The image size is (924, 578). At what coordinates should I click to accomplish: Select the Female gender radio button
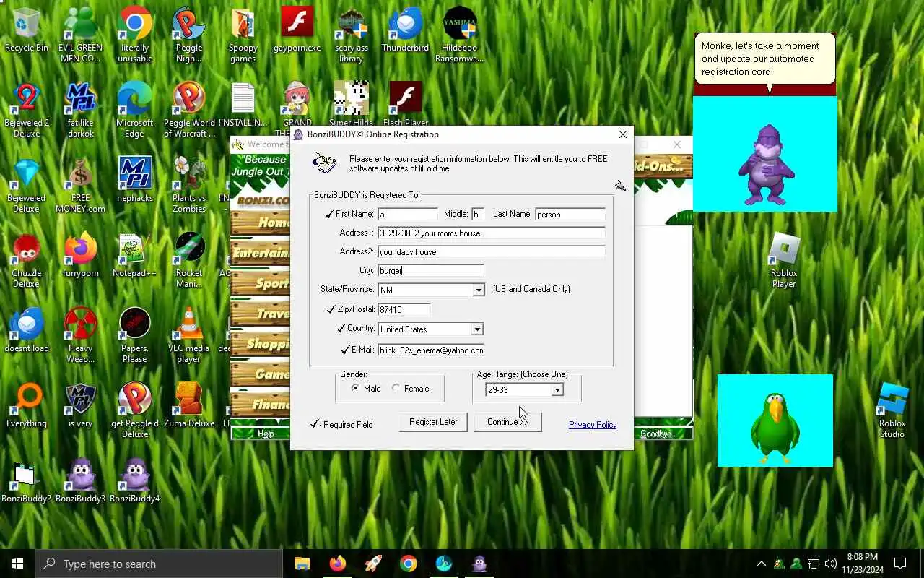coord(396,388)
